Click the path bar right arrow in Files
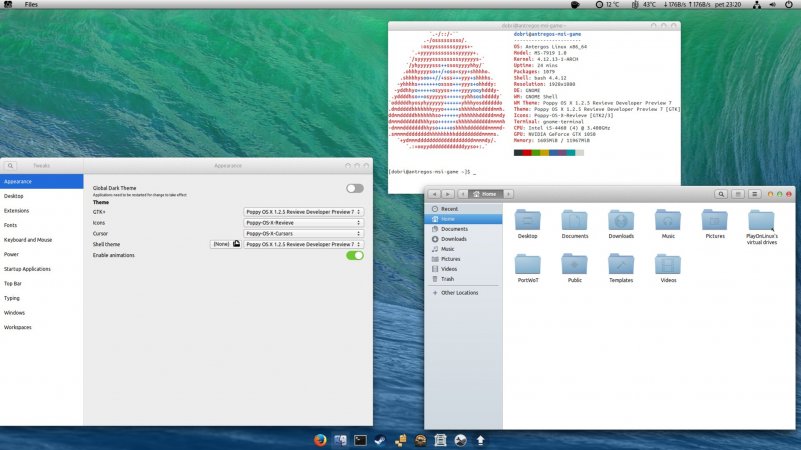This screenshot has height=450, width=801. point(508,194)
